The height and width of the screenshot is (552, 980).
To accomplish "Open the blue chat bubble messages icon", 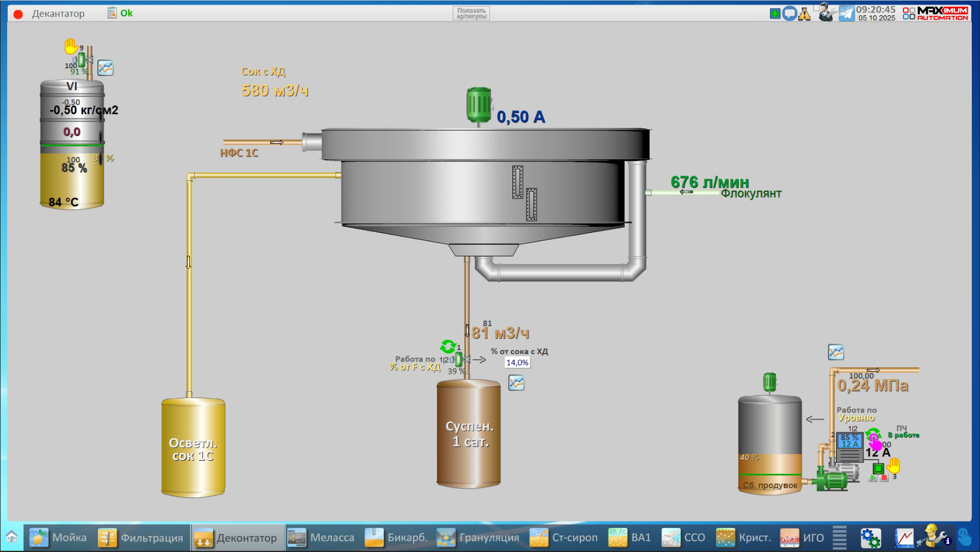I will (789, 14).
